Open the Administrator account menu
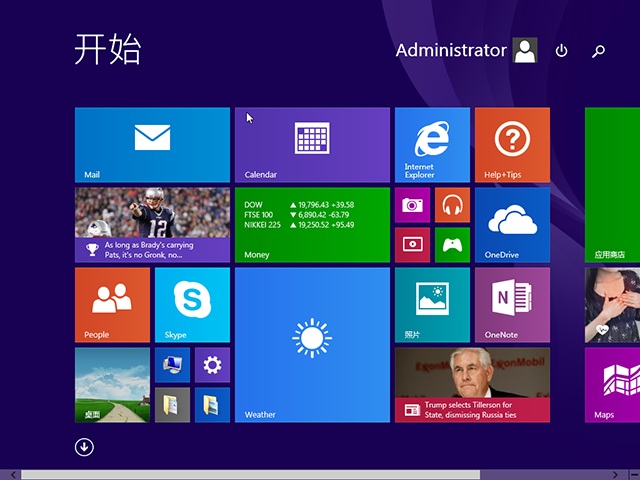Viewport: 640px width, 480px height. coord(466,51)
